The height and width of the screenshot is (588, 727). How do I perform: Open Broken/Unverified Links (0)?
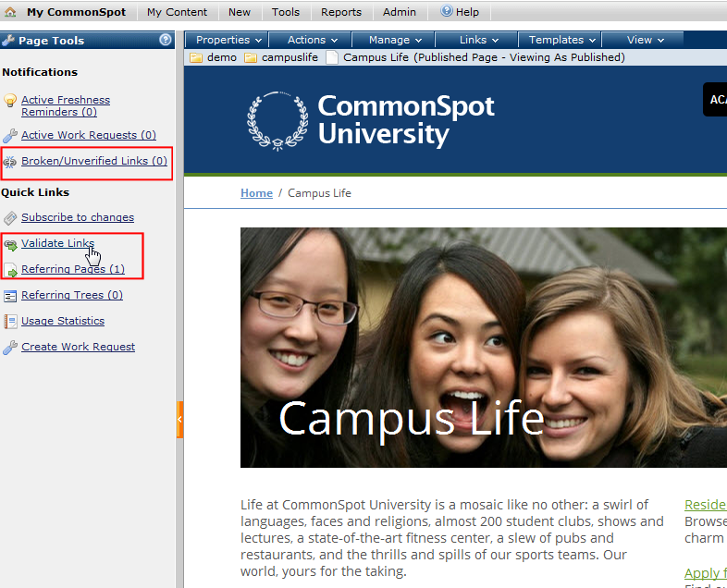[x=94, y=161]
